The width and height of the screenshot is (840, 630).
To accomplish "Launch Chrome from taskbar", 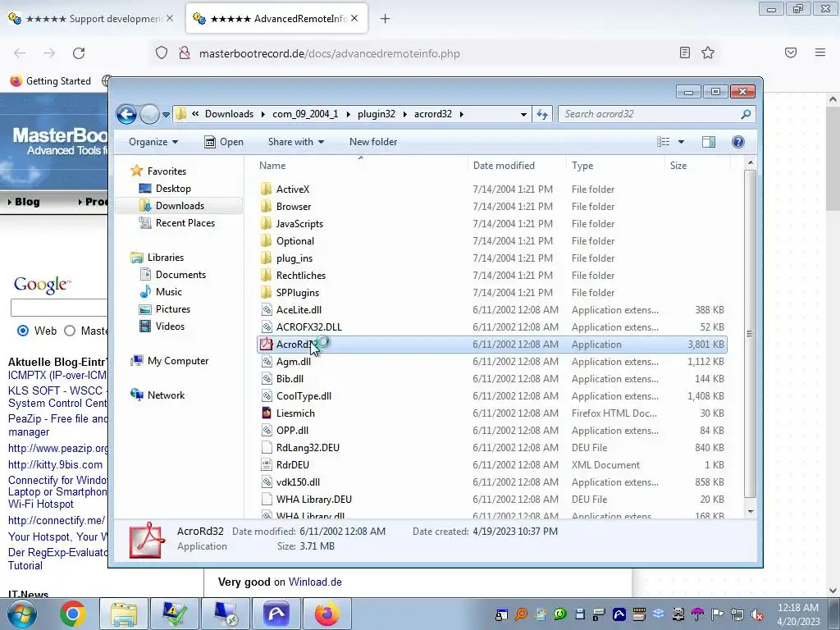I will click(73, 614).
